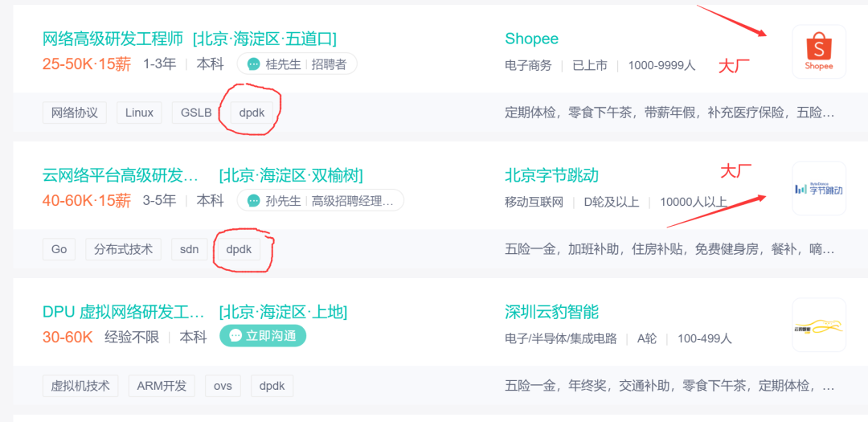Go to 深圳云豹智能 company page

pyautogui.click(x=551, y=312)
